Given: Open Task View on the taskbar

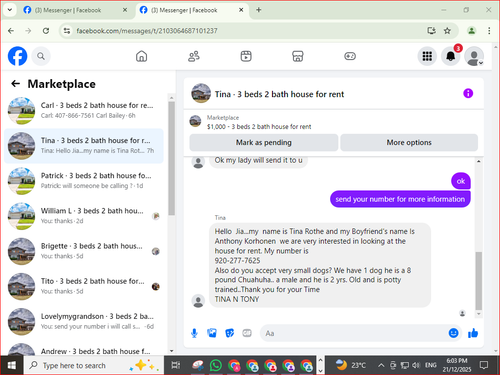Looking at the screenshot, I should pyautogui.click(x=176, y=366).
